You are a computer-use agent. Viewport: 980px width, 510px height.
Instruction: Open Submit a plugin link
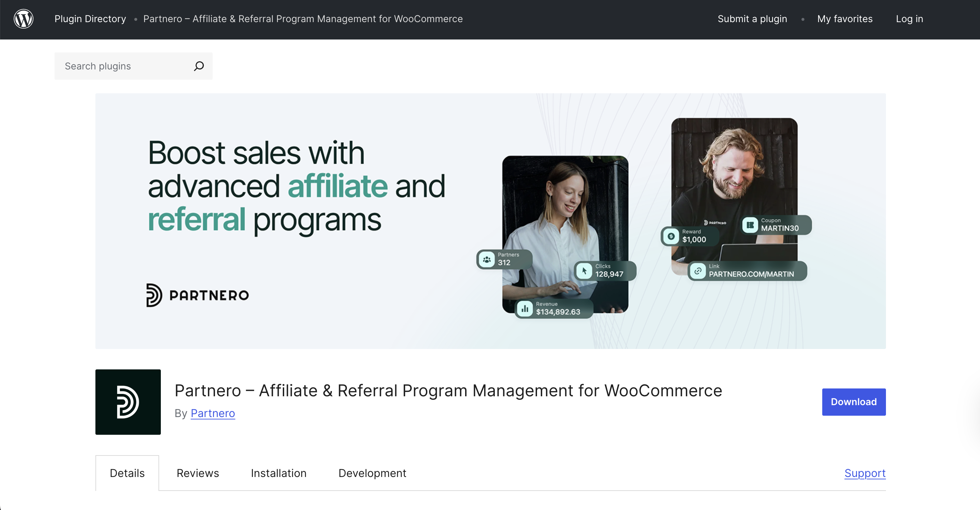[x=752, y=19]
